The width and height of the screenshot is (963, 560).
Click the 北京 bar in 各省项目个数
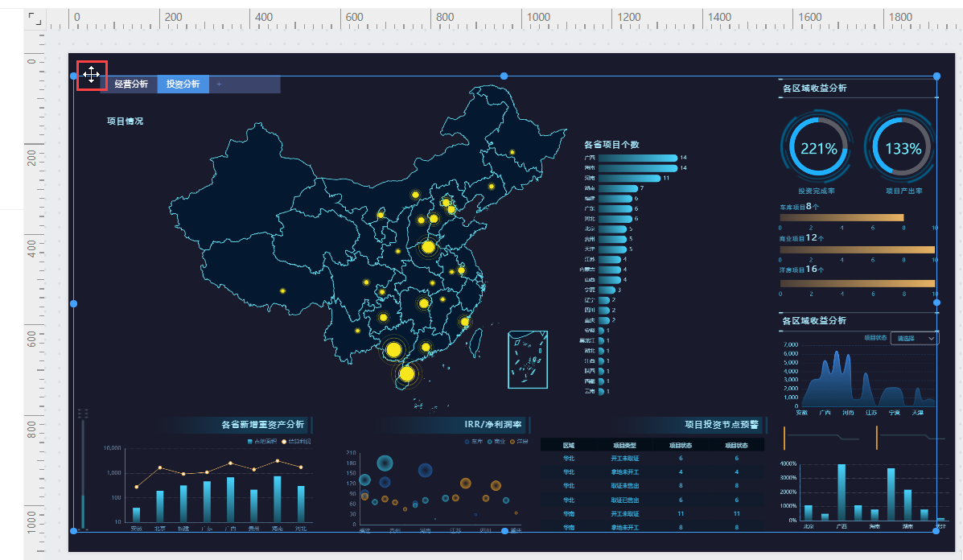(613, 229)
